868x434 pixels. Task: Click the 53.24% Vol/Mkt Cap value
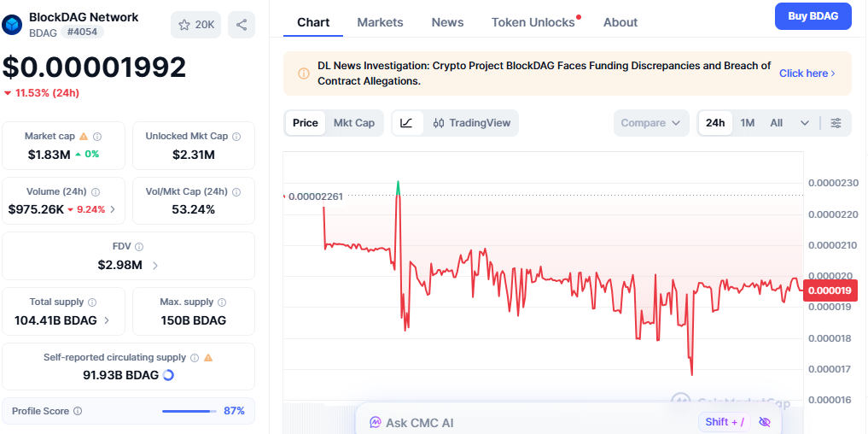tap(194, 210)
